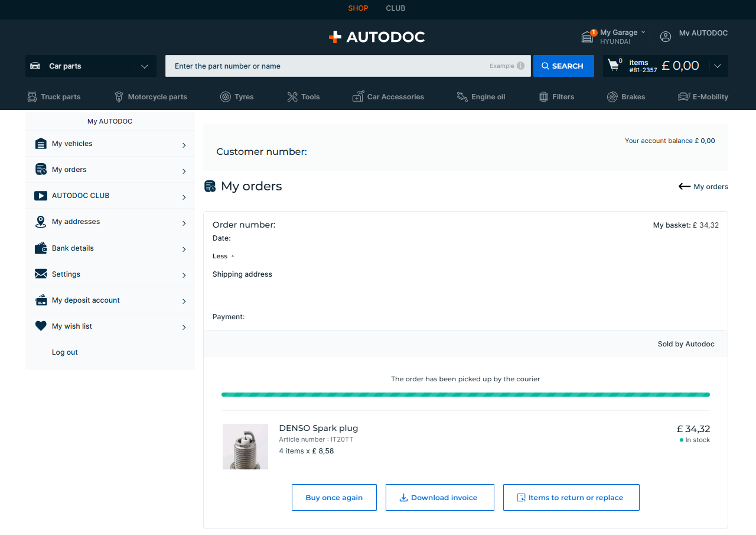Image resolution: width=756 pixels, height=535 pixels.
Task: Select the My wish list heart icon
Action: click(41, 326)
